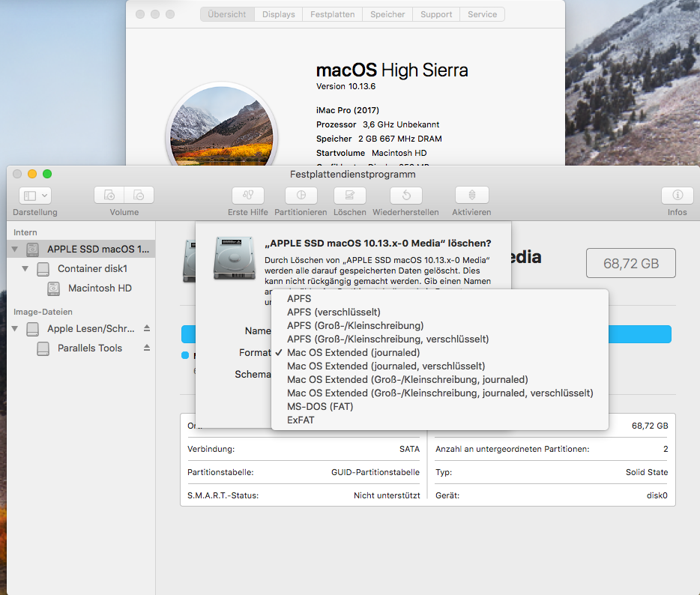This screenshot has width=700, height=595.
Task: Choose APFS (Groß-/Kleinschreibung) format
Action: click(x=440, y=325)
